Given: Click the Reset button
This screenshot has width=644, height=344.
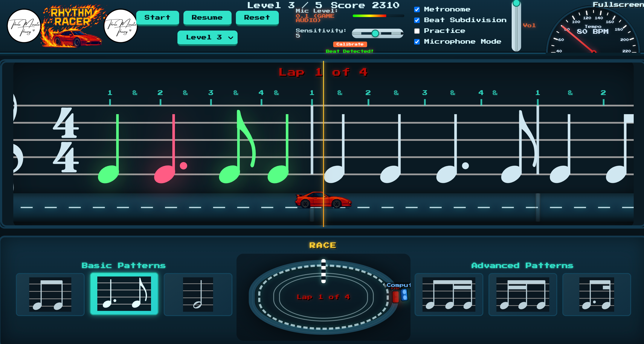Looking at the screenshot, I should [257, 18].
